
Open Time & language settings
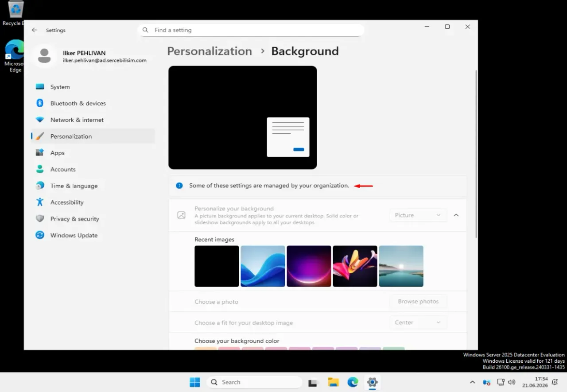tap(93, 186)
